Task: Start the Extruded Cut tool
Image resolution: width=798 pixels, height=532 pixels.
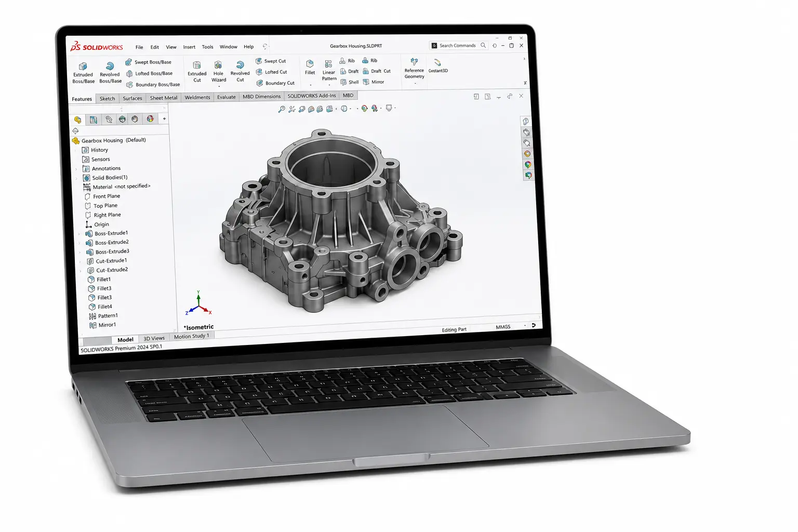Action: tap(197, 72)
